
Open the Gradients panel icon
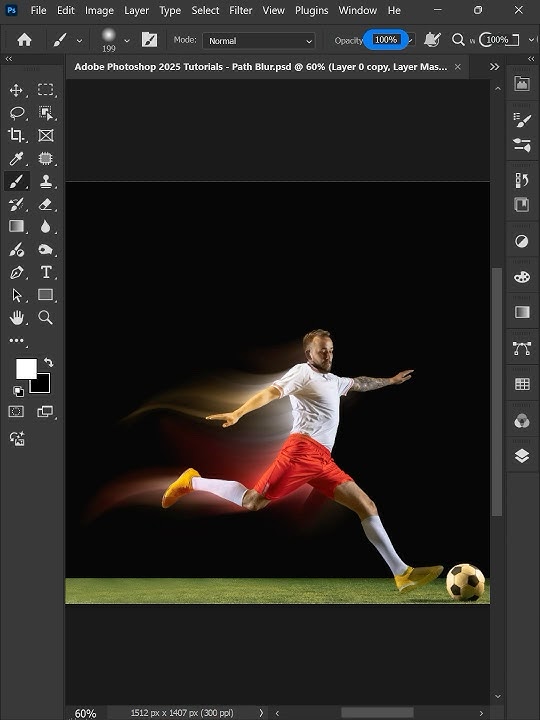tap(522, 312)
